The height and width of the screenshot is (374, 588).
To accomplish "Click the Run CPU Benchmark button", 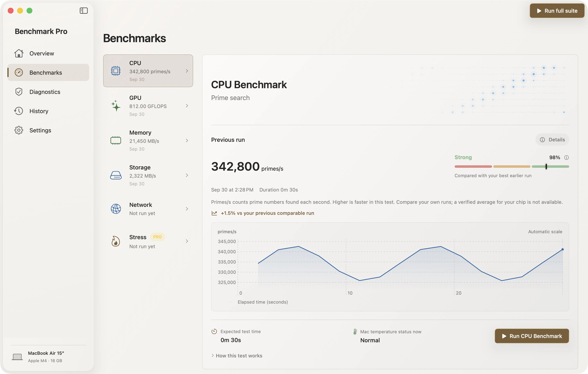I will pos(532,336).
